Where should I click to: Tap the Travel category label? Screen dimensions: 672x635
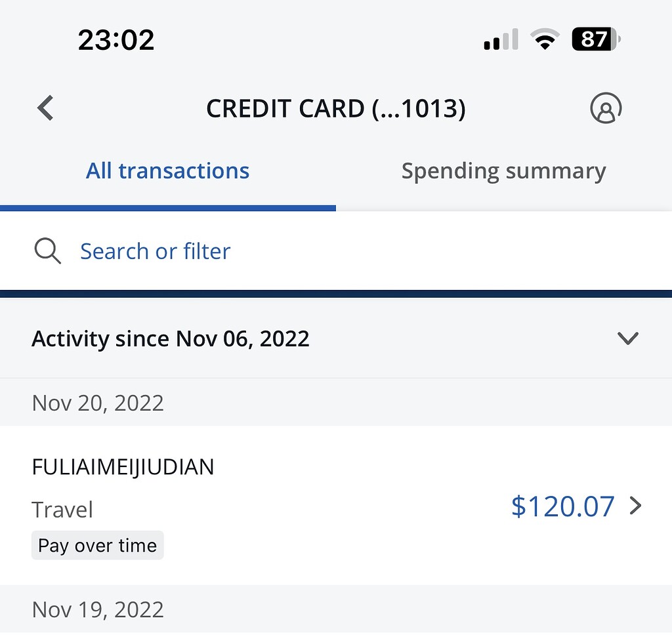pos(62,510)
